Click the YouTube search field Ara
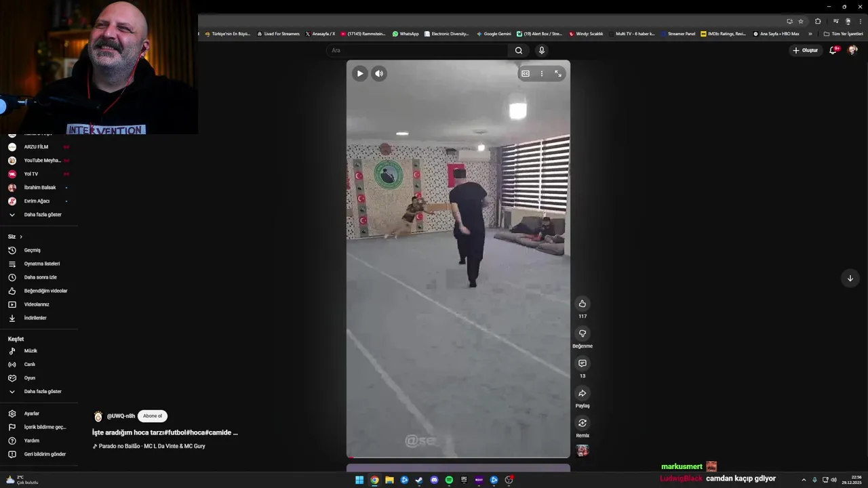868x488 pixels. point(417,50)
